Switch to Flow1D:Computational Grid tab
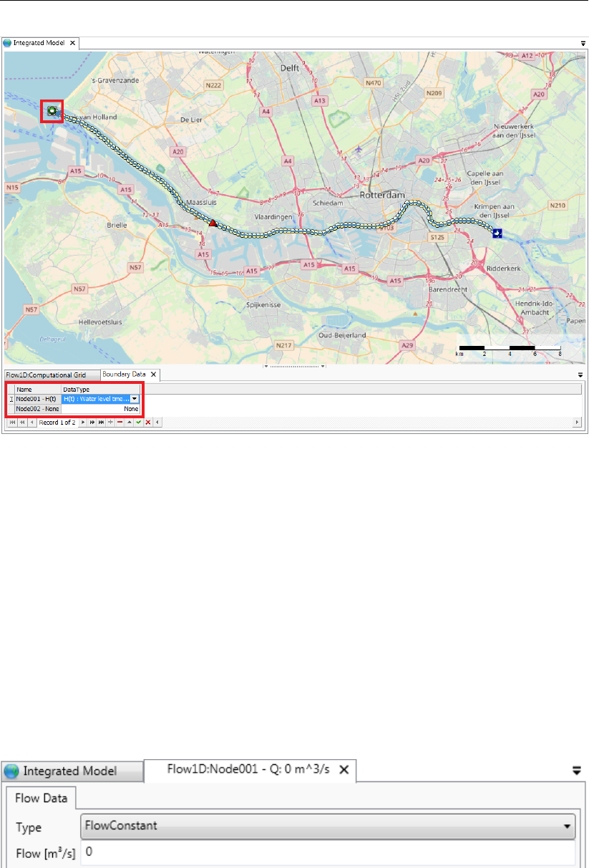 click(x=51, y=375)
